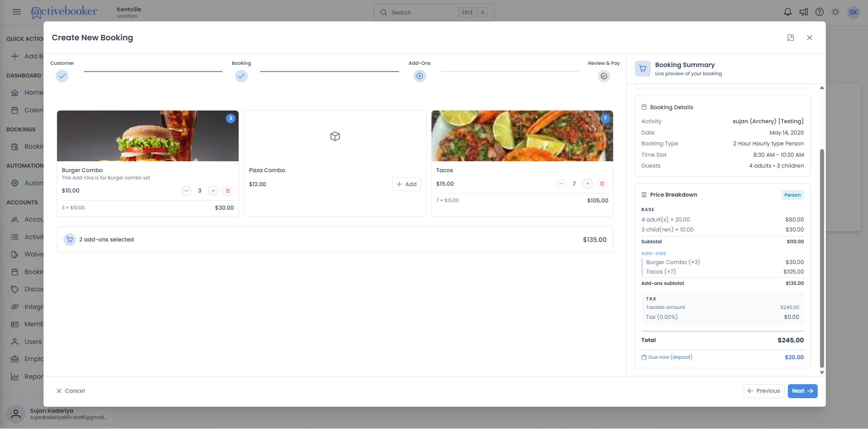Image resolution: width=868 pixels, height=429 pixels.
Task: Open the hamburger navigation menu
Action: pyautogui.click(x=17, y=12)
